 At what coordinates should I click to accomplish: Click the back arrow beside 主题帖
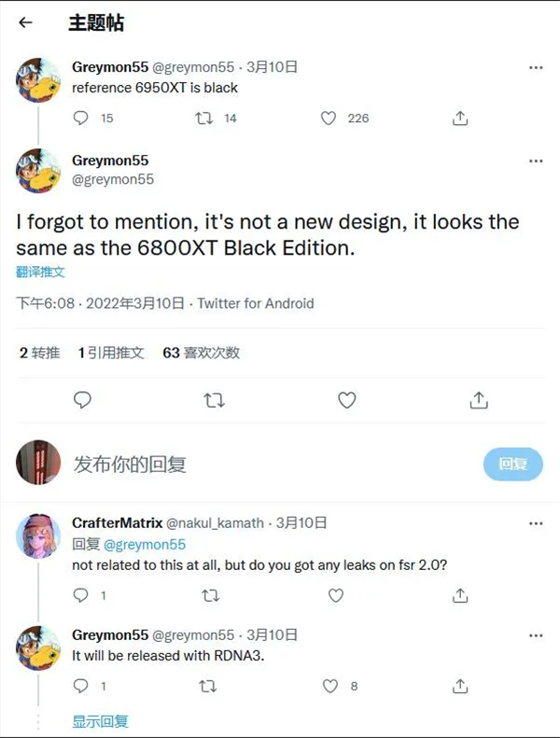(x=25, y=23)
